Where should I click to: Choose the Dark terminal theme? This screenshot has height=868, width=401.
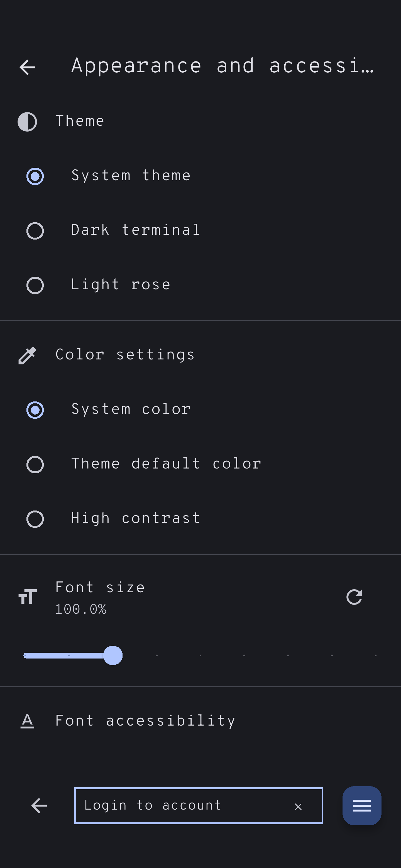(35, 231)
